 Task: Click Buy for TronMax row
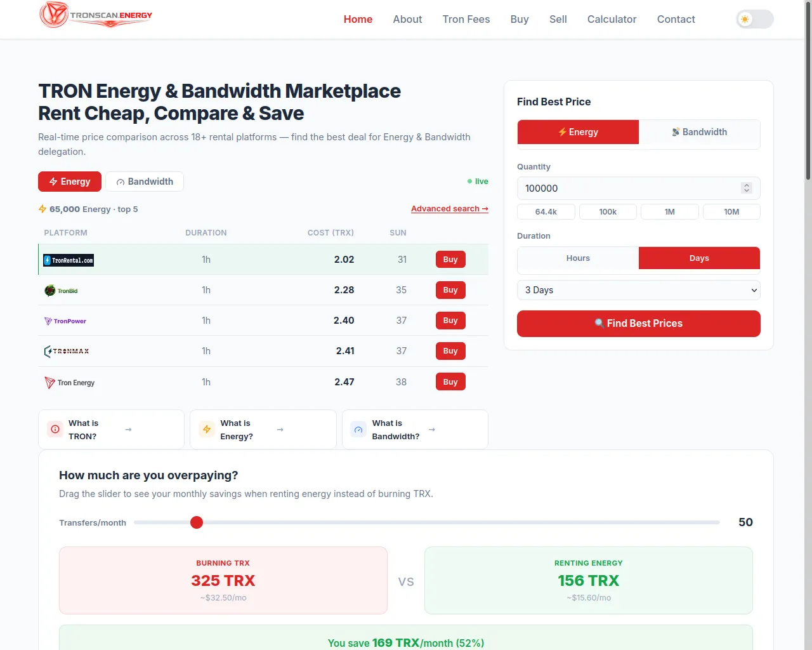coord(450,351)
